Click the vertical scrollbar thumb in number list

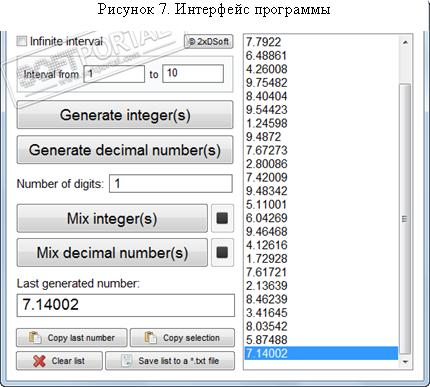tap(405, 219)
